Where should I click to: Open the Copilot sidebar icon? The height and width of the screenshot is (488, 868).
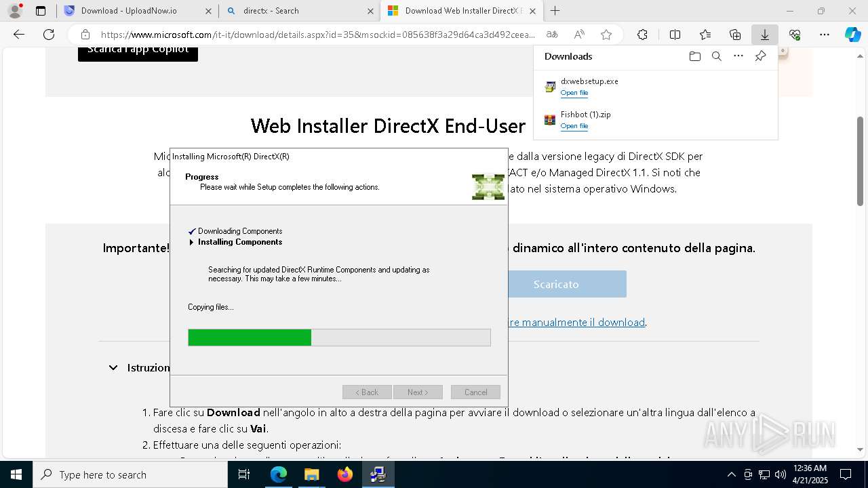click(852, 35)
